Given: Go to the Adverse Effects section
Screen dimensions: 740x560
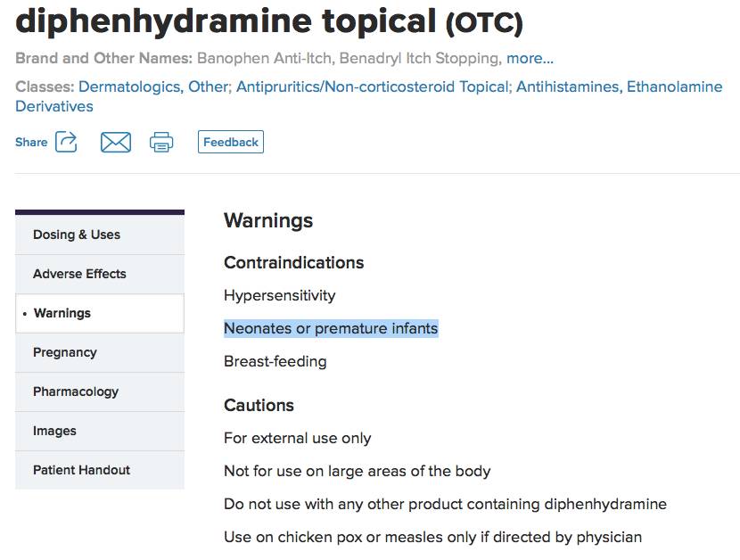Looking at the screenshot, I should point(79,274).
